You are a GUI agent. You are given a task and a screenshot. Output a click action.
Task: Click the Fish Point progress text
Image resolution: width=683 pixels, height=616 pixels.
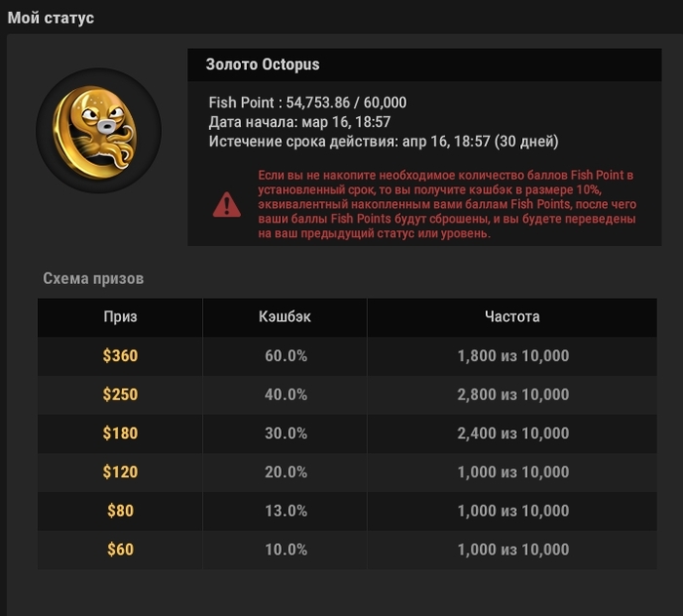tap(307, 103)
